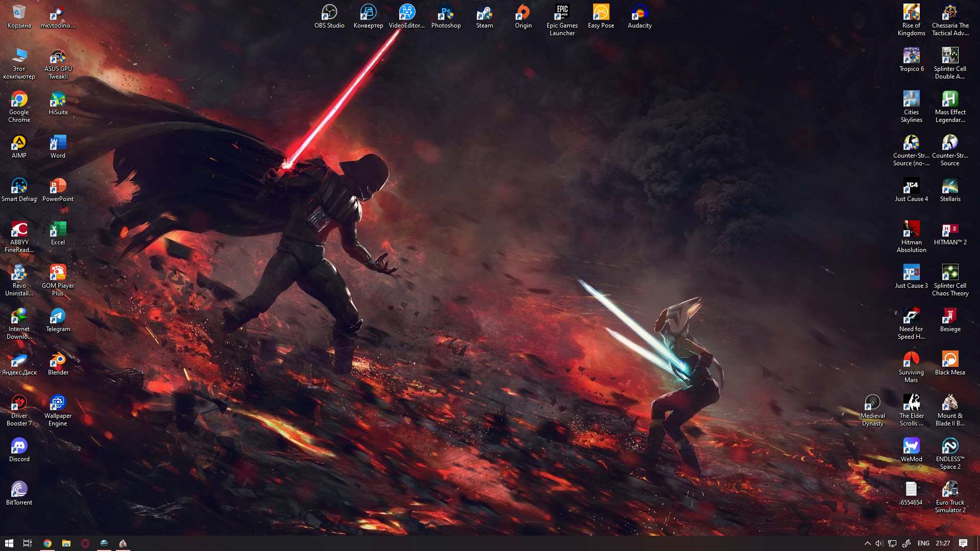Select the AIMP player icon
Screen dimensions: 980x551
click(19, 146)
